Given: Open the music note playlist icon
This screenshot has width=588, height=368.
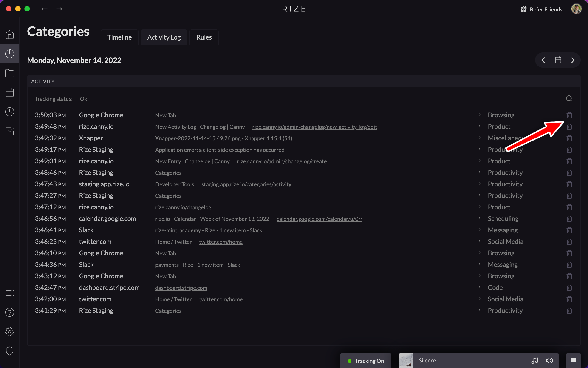Looking at the screenshot, I should point(535,361).
